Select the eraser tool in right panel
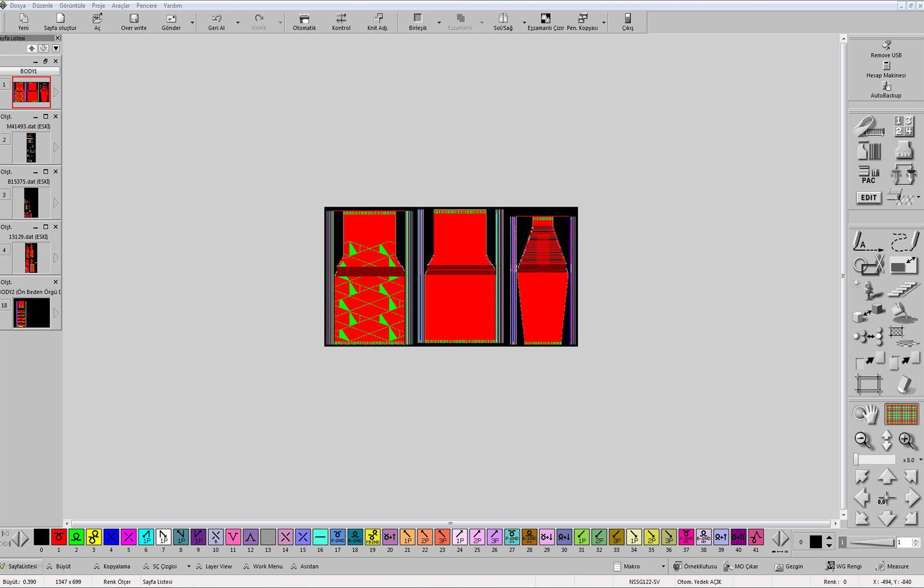 point(904,384)
